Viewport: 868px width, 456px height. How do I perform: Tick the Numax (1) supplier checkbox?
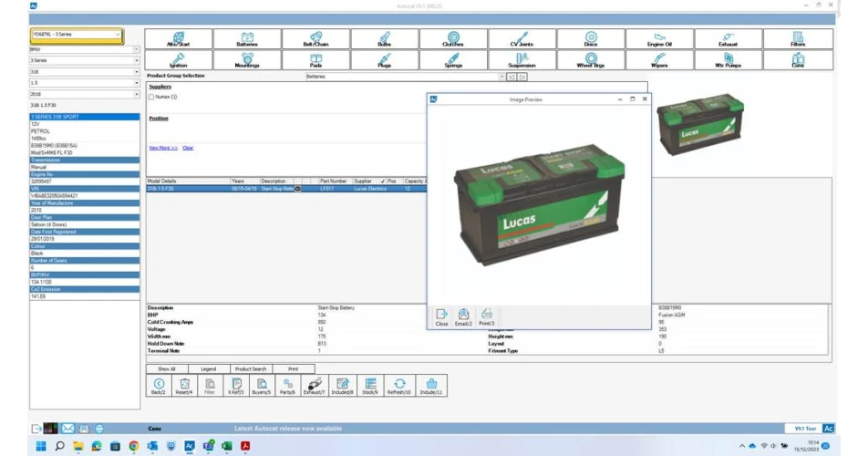click(151, 97)
